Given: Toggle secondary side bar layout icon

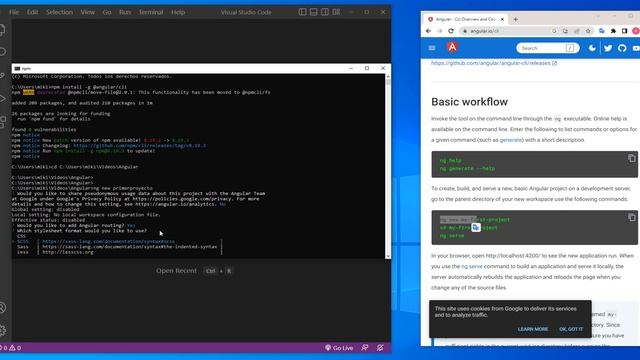Looking at the screenshot, I should [325, 12].
